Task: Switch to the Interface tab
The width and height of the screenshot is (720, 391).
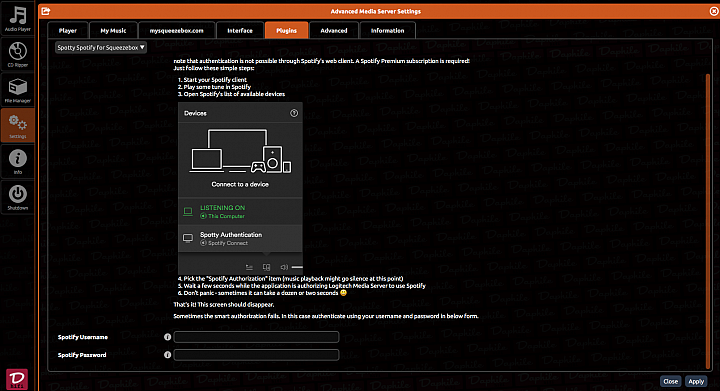Action: point(240,31)
